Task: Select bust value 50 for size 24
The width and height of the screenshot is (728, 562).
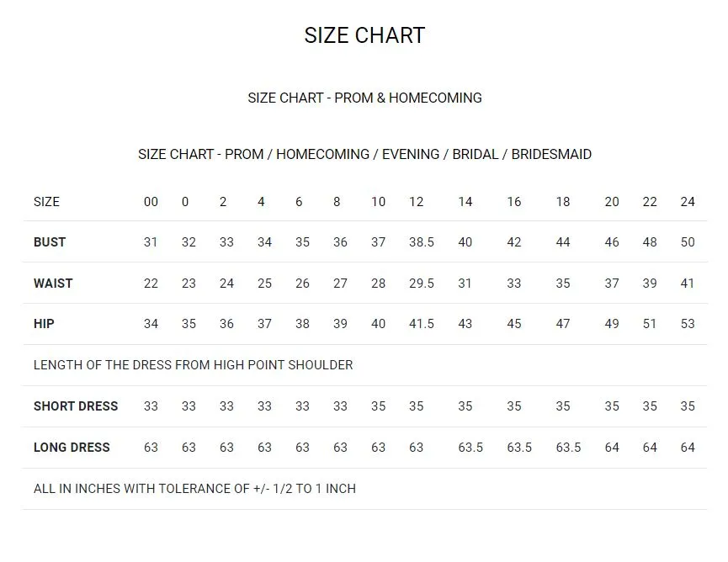Action: tap(688, 242)
